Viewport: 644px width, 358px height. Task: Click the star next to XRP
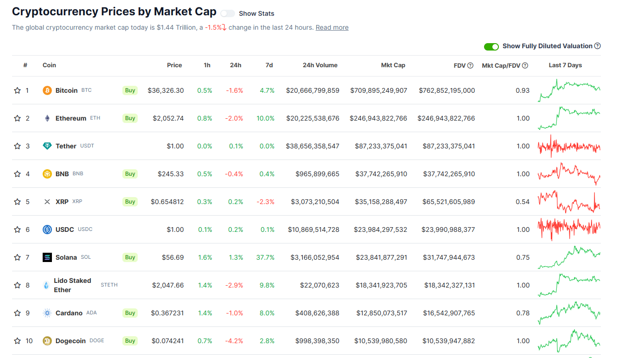tap(17, 202)
